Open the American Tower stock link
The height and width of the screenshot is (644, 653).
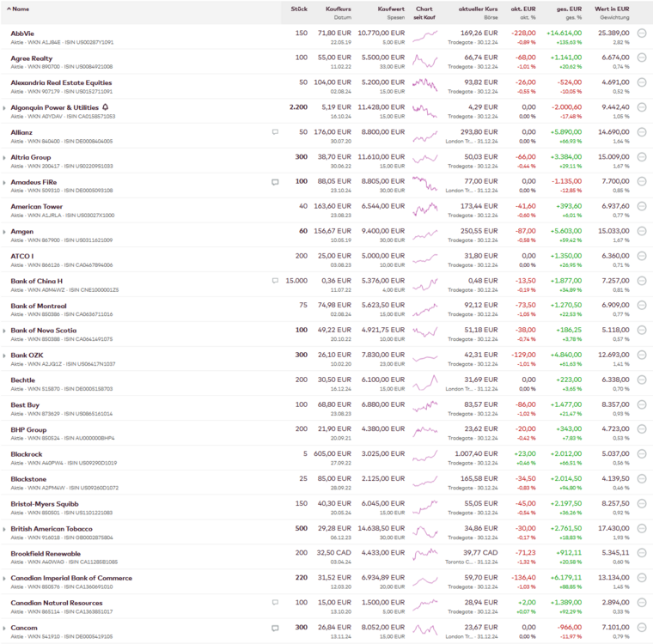[x=37, y=206]
